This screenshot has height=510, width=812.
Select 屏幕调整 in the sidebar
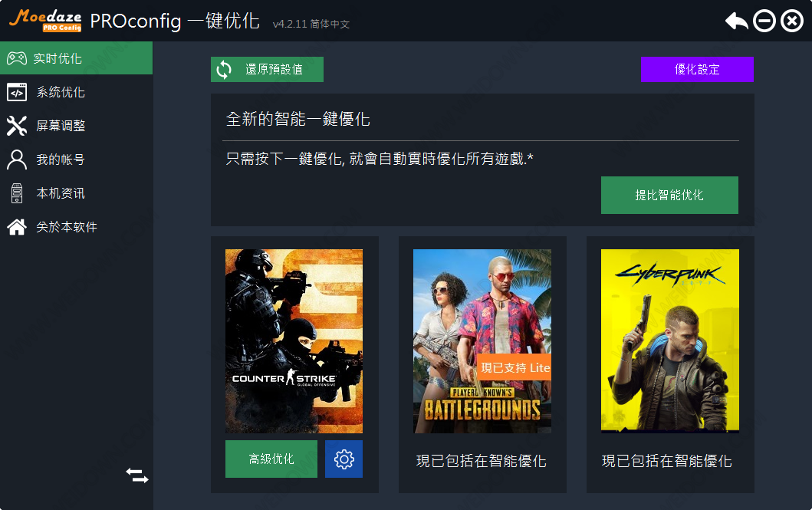[x=76, y=126]
